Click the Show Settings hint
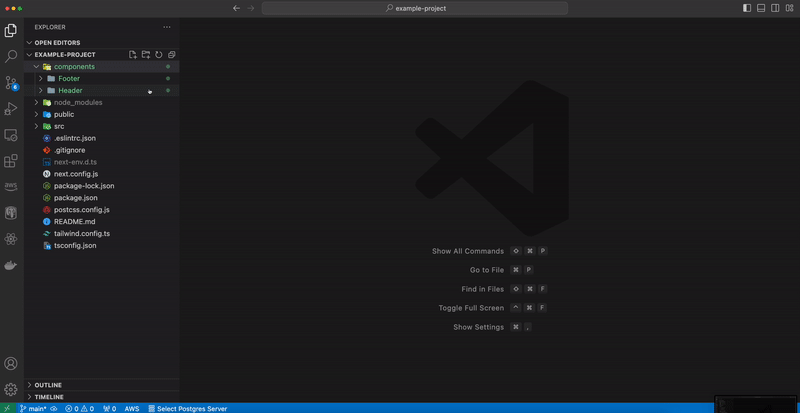 coord(479,327)
